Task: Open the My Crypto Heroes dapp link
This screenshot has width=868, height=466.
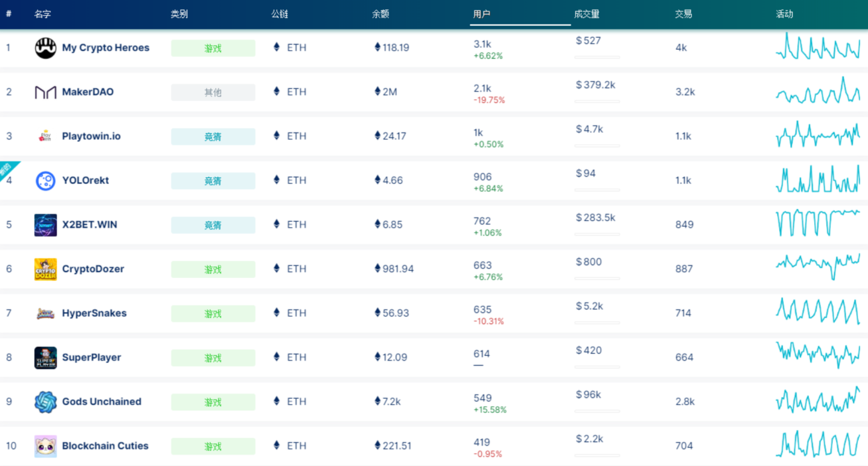Action: [x=106, y=48]
